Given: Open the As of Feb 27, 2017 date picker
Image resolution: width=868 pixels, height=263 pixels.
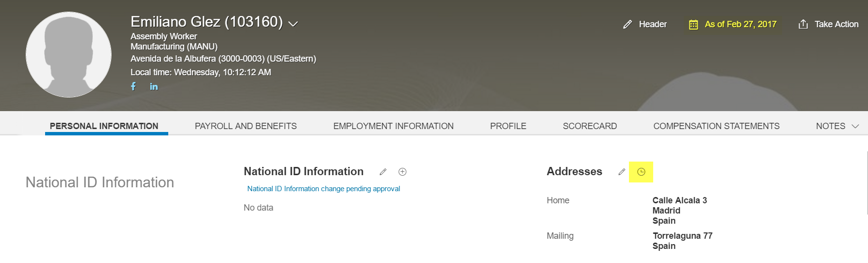Looking at the screenshot, I should 740,24.
